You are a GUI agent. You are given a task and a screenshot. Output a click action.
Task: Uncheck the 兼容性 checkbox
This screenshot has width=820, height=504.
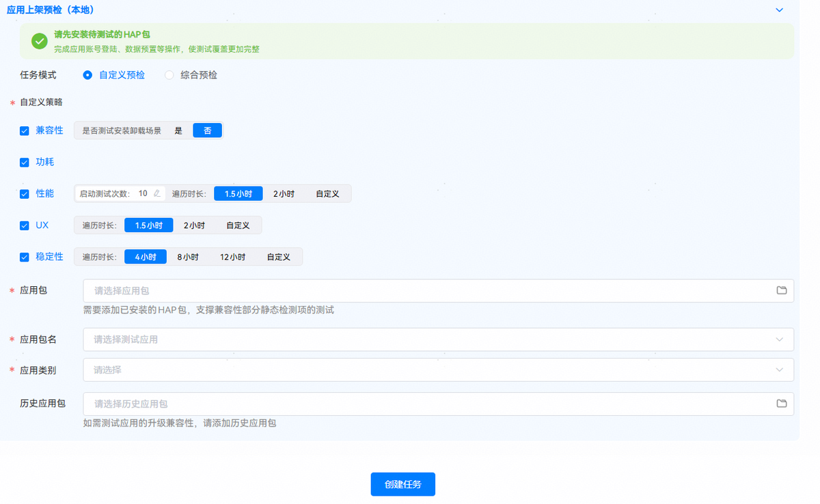coord(25,130)
